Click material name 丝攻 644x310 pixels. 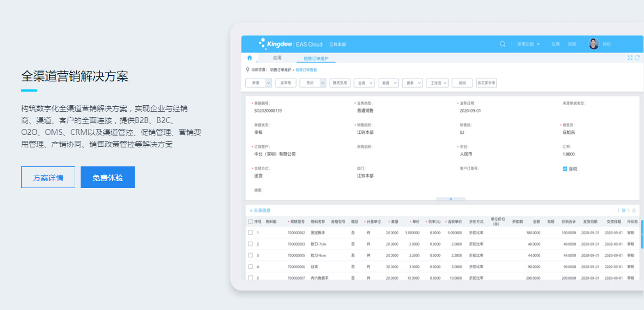tap(314, 267)
